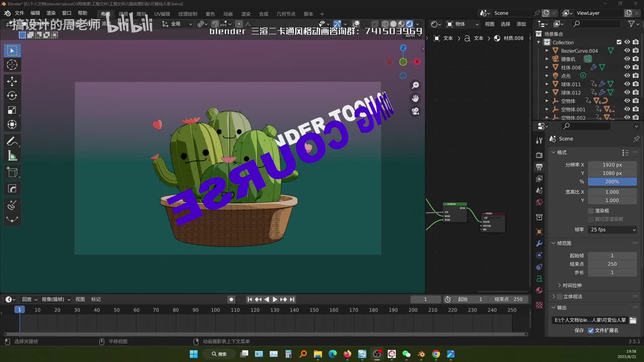Image resolution: width=644 pixels, height=362 pixels.
Task: Click the viewport pan hand icon
Action: (416, 99)
